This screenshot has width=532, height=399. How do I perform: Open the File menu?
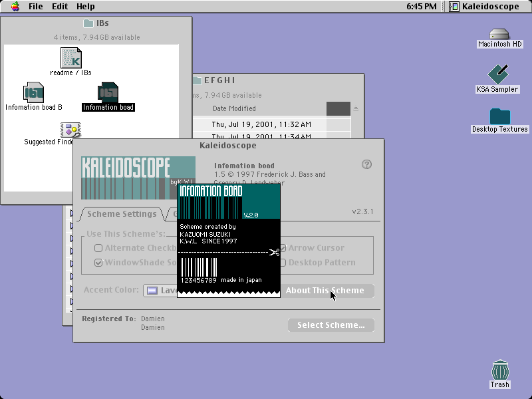pyautogui.click(x=36, y=6)
